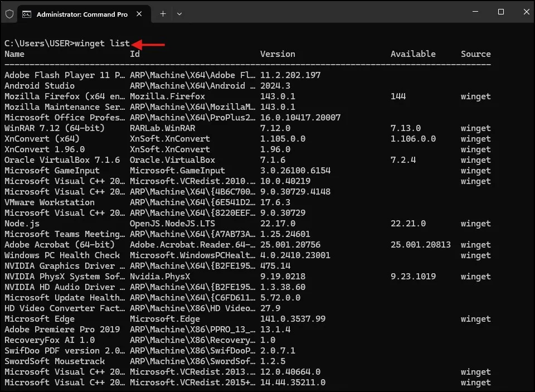Click version '16.0.10417.20007'

[300, 118]
